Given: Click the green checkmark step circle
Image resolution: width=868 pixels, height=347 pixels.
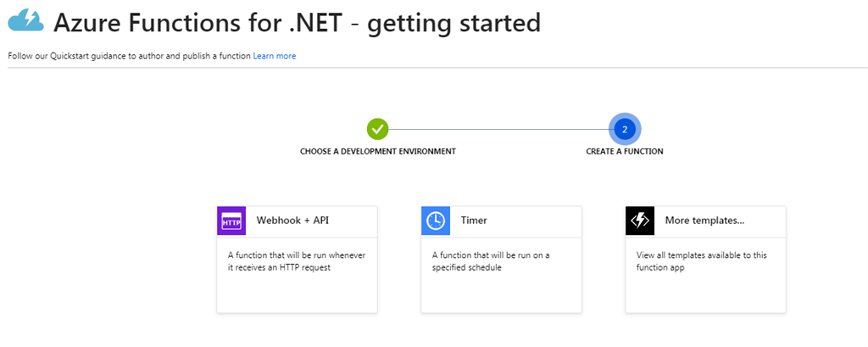Looking at the screenshot, I should [x=377, y=129].
